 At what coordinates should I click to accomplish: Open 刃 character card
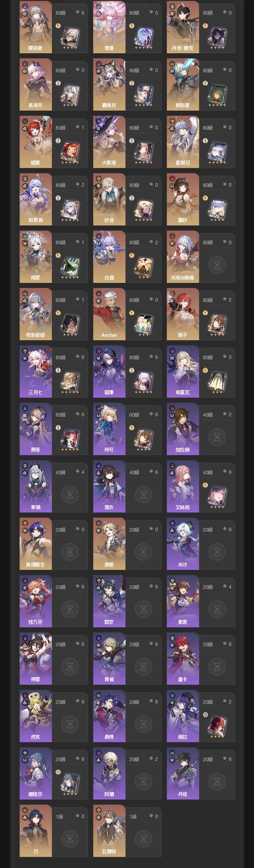(54, 831)
